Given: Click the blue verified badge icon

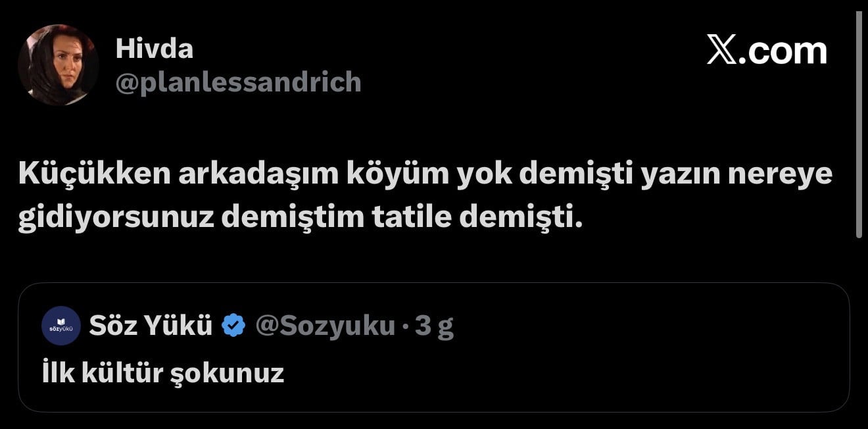Looking at the screenshot, I should [x=233, y=326].
